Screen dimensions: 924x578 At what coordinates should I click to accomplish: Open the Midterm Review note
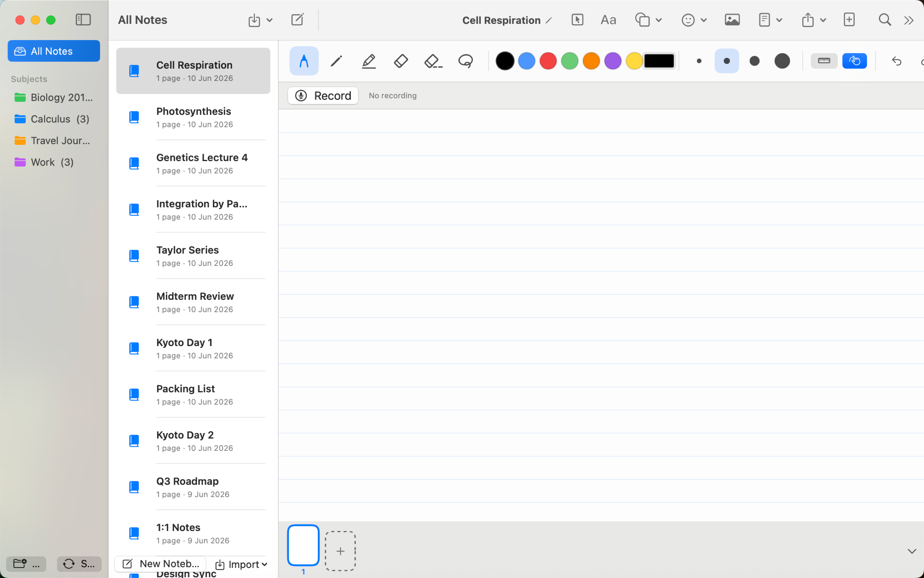coord(193,302)
